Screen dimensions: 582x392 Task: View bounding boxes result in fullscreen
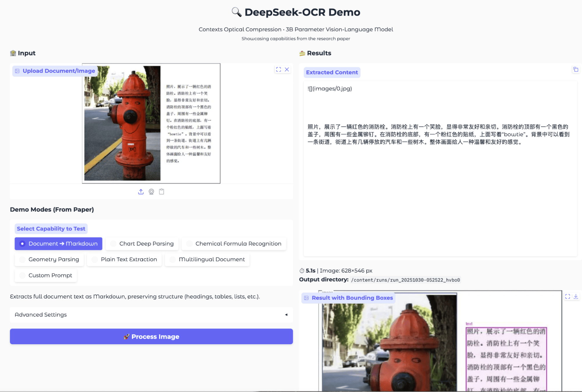[567, 296]
